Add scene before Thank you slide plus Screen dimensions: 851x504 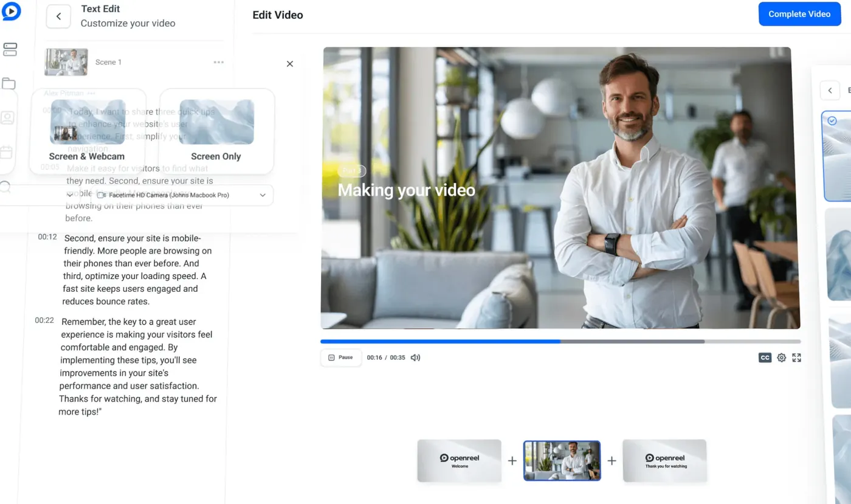coord(612,461)
